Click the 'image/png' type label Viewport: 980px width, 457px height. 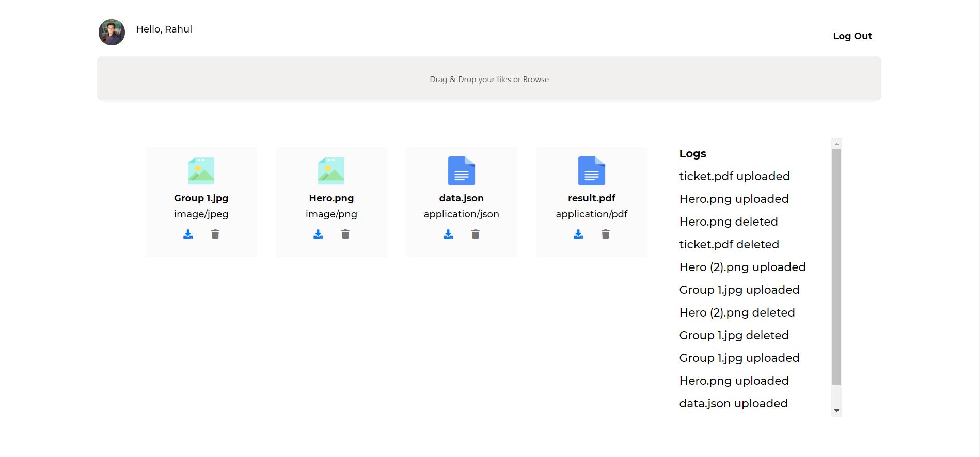[x=331, y=214]
